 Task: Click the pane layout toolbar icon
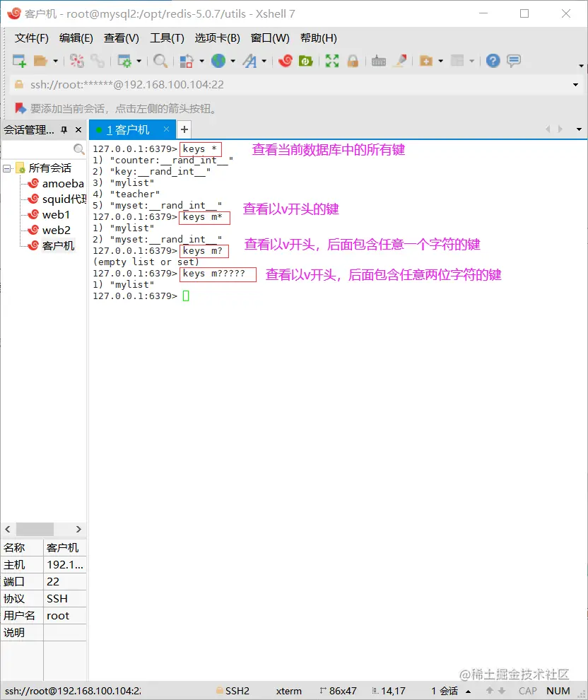point(457,61)
